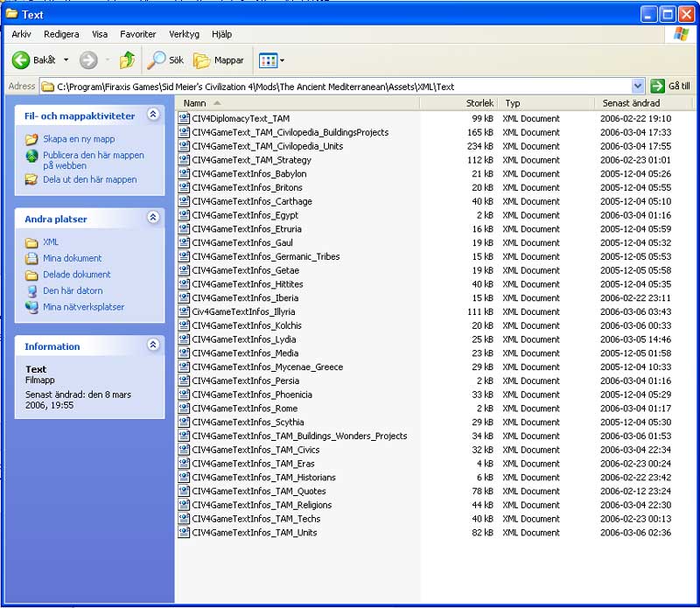This screenshot has height=608, width=700.
Task: Open the Verktyg menu
Action: point(184,34)
